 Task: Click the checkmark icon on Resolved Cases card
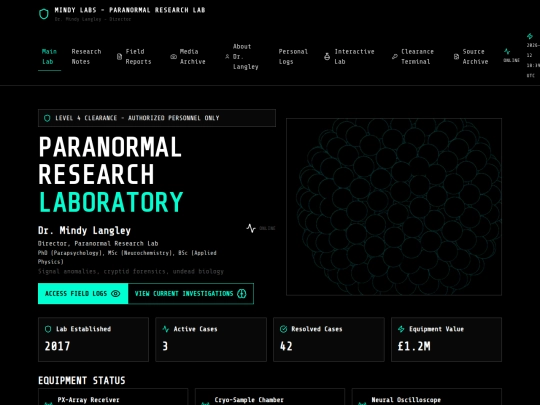[283, 329]
